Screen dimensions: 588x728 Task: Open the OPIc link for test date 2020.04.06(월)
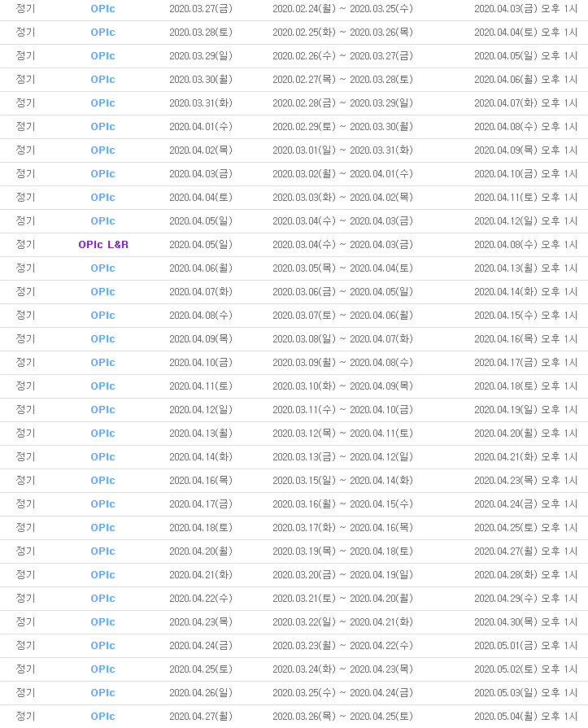click(x=102, y=268)
